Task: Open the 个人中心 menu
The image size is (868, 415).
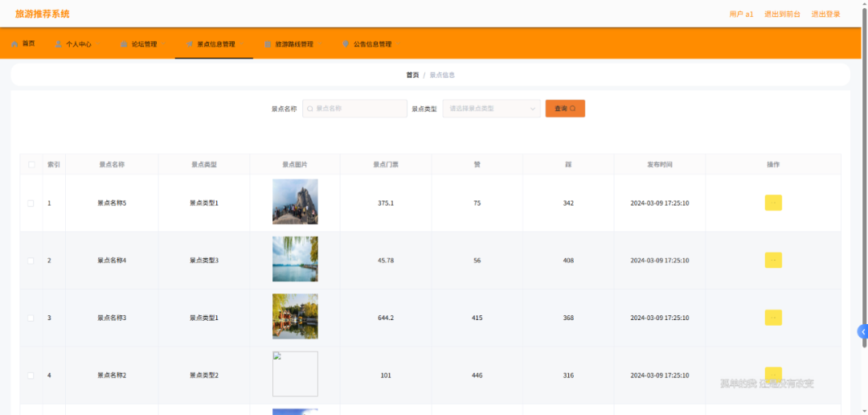Action: coord(77,43)
